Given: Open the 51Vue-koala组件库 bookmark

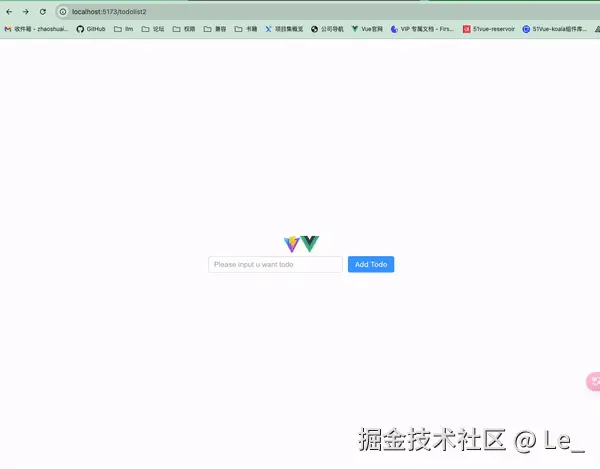Looking at the screenshot, I should 554,29.
